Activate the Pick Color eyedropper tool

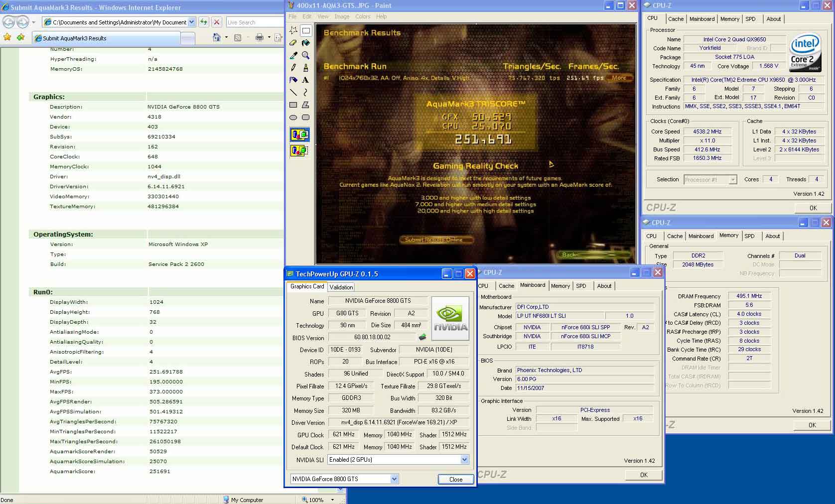[293, 55]
